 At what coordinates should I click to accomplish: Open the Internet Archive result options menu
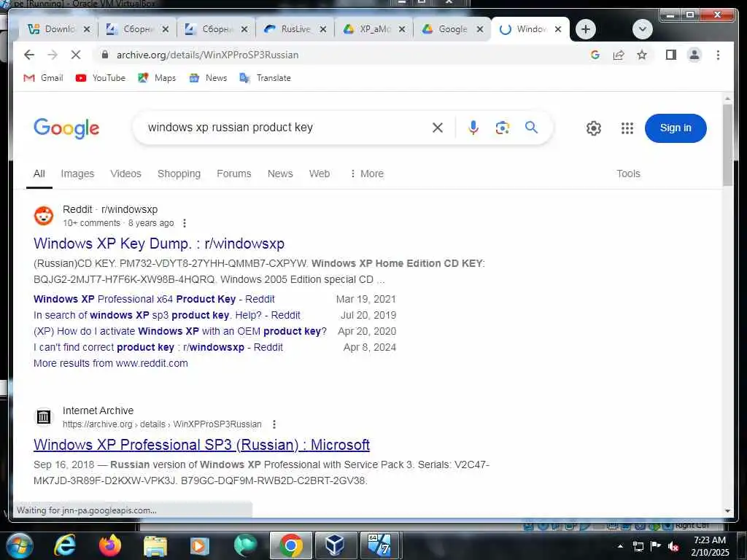274,424
